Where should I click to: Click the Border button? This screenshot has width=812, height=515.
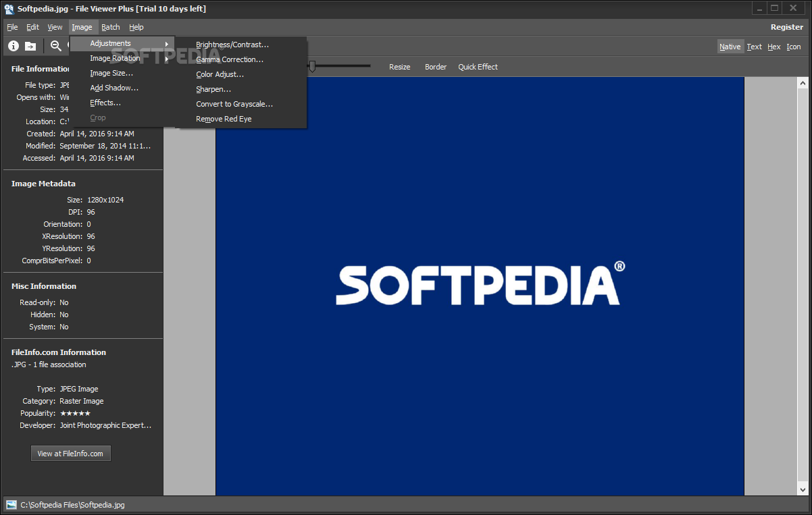[x=436, y=67]
